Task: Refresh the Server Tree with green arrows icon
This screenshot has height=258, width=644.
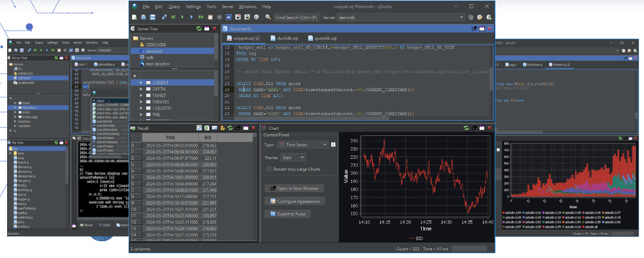Action: coord(199,29)
